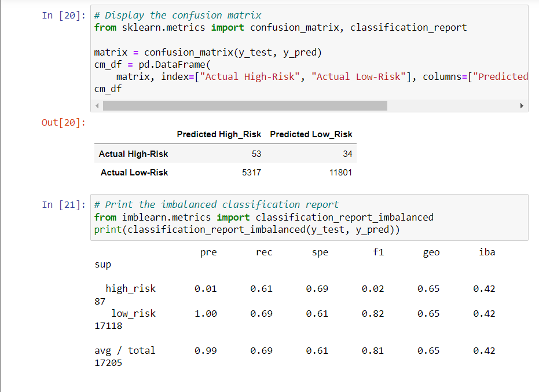Click the 'pre' column heading in report
Image resolution: width=539 pixels, height=392 pixels.
click(208, 252)
